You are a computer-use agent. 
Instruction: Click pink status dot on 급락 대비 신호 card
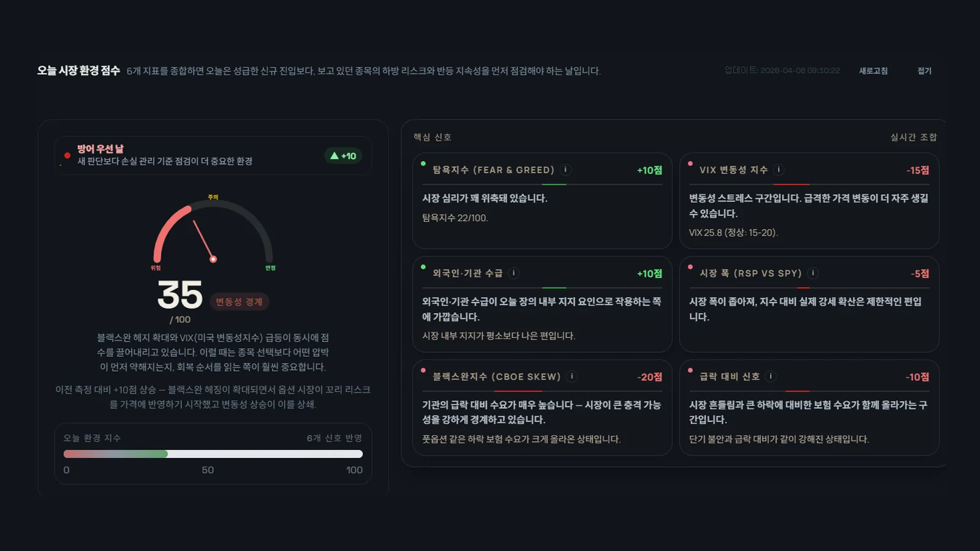(689, 370)
